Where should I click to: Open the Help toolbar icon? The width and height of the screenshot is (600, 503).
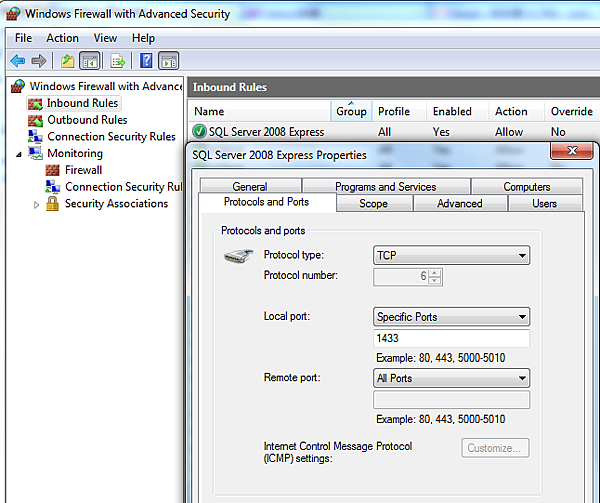point(146,60)
